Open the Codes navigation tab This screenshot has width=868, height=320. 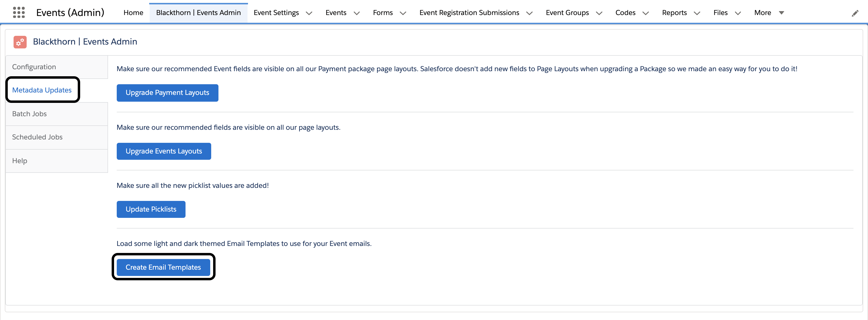[x=625, y=13]
